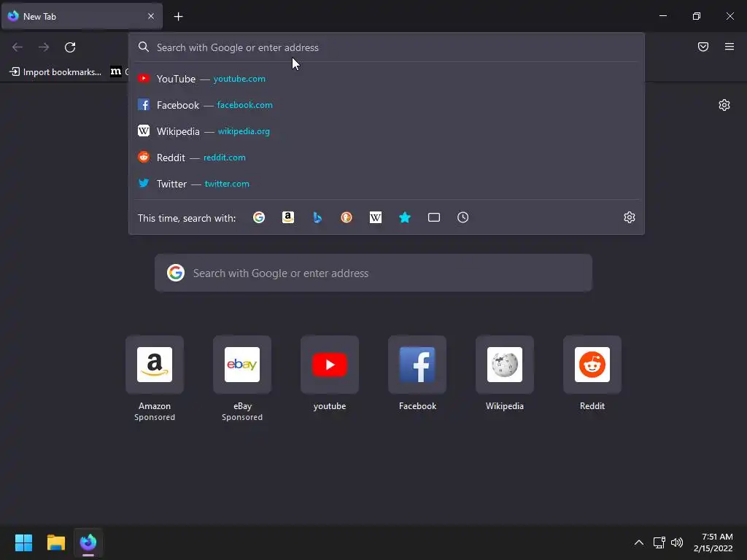
Task: Select YouTube suggestion youtube.com
Action: [387, 79]
